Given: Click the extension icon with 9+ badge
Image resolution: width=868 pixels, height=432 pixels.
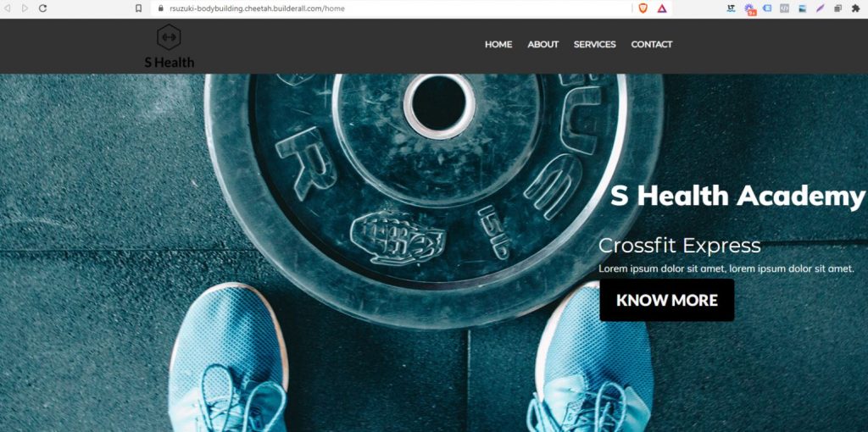Looking at the screenshot, I should point(749,8).
